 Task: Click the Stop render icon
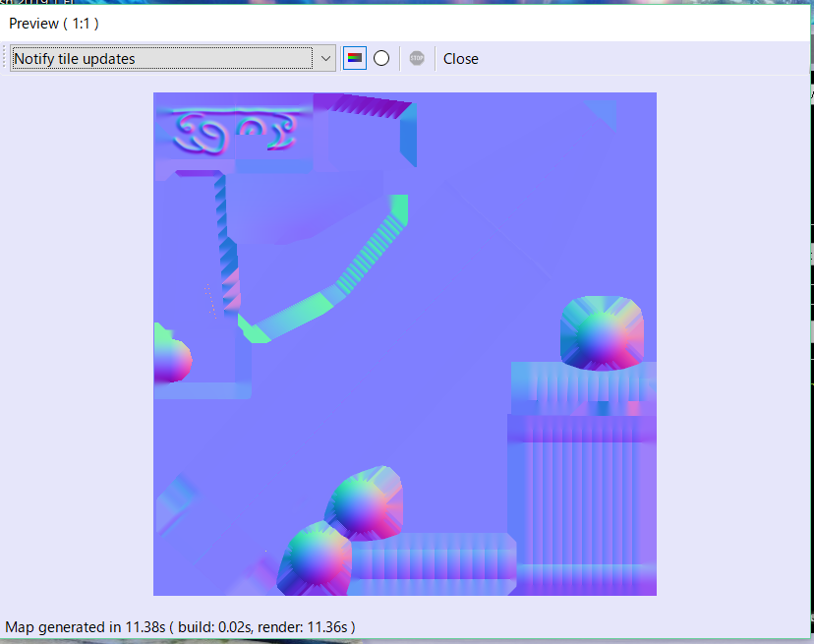[x=417, y=58]
